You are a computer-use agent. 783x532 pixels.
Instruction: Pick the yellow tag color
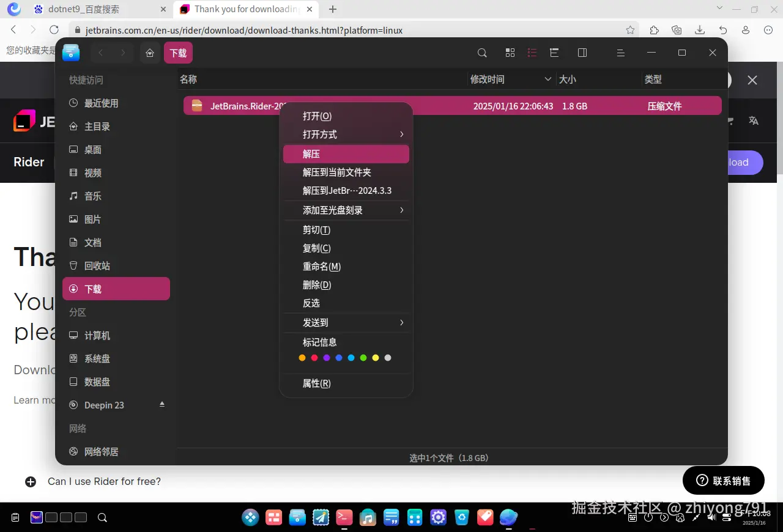(376, 358)
